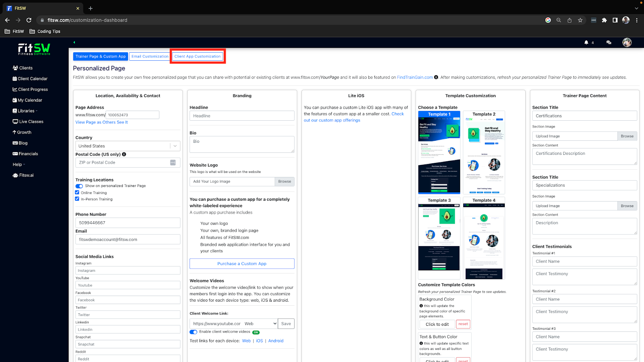This screenshot has width=644, height=362.
Task: Click the Testimonial #1 Client Name field
Action: pos(584,261)
